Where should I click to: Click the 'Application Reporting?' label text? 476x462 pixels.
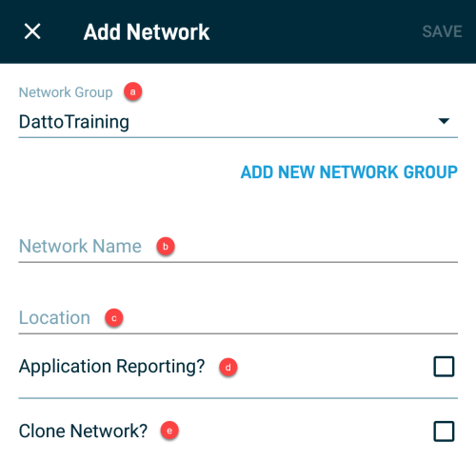pyautogui.click(x=112, y=367)
